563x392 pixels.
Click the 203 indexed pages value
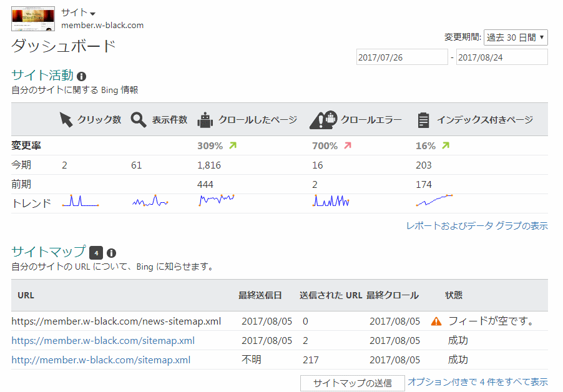pyautogui.click(x=424, y=165)
